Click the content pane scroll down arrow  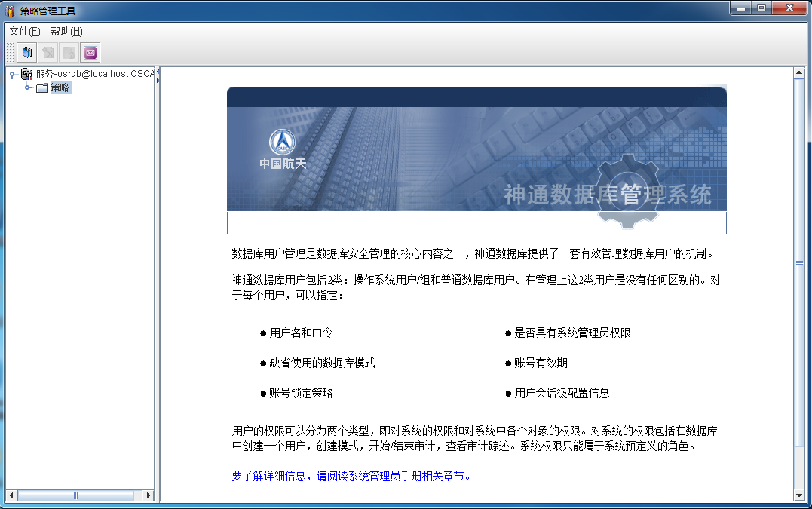799,495
